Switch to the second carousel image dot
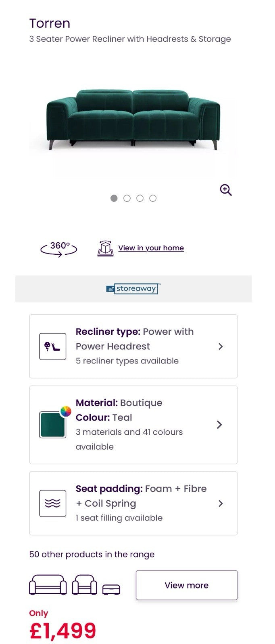 point(127,198)
